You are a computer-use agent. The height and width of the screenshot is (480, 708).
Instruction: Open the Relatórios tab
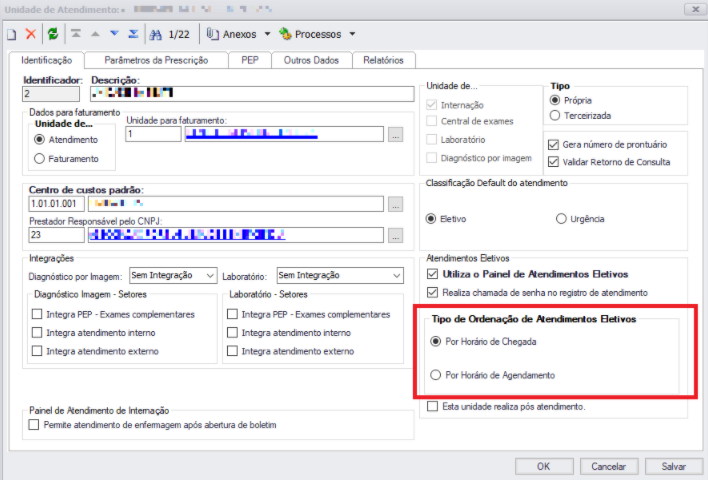pyautogui.click(x=383, y=60)
